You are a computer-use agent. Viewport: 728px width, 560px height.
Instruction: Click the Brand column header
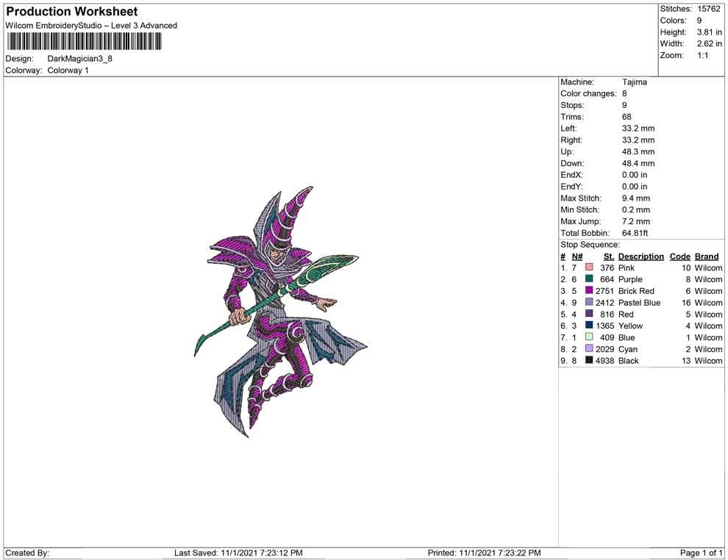(707, 256)
